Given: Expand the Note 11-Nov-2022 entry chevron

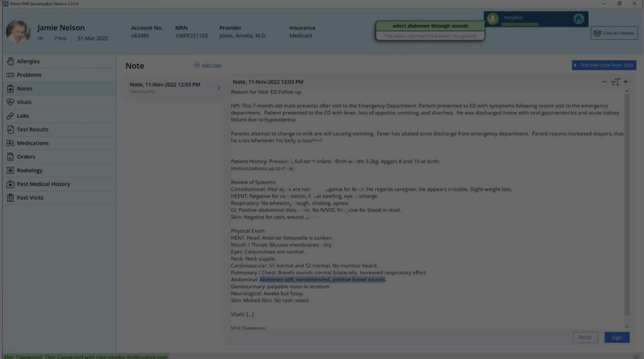Looking at the screenshot, I should pos(218,88).
